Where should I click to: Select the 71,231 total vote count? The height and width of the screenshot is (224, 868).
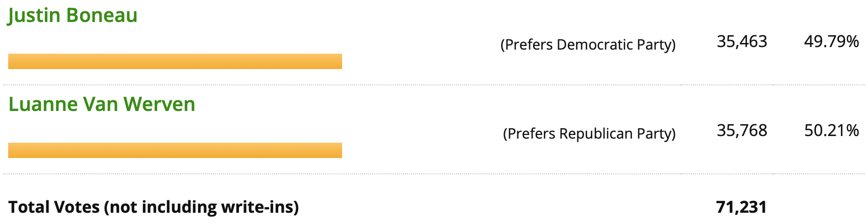[741, 207]
